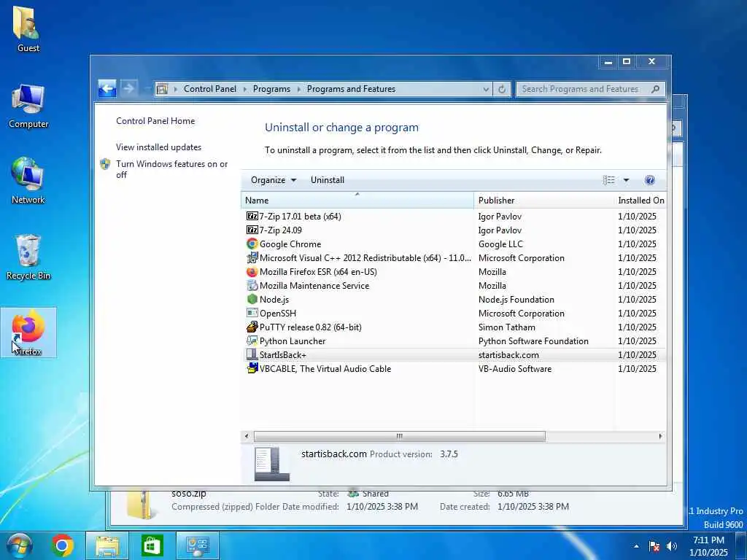Viewport: 747px width, 560px height.
Task: Click the volume speaker tray icon
Action: coord(672,546)
